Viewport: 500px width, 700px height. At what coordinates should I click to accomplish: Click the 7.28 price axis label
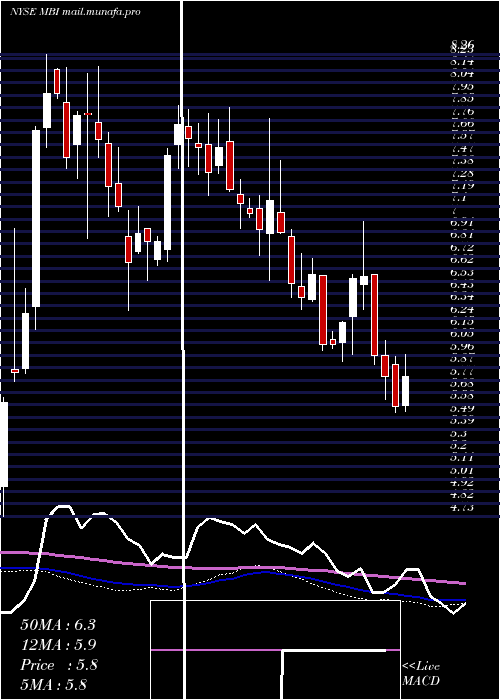tap(462, 173)
